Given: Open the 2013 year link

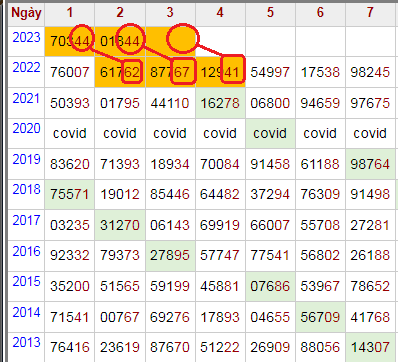Looking at the screenshot, I should [26, 342].
